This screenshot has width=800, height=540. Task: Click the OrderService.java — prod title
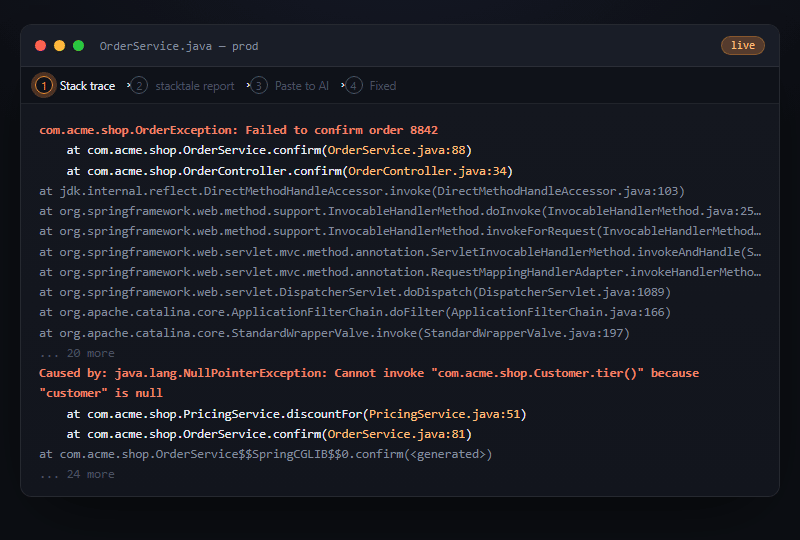(179, 46)
